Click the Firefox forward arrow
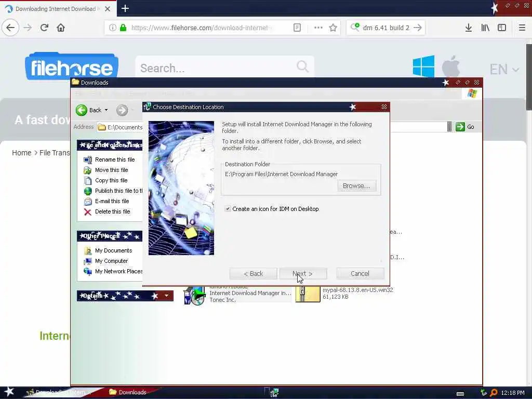 pyautogui.click(x=28, y=28)
